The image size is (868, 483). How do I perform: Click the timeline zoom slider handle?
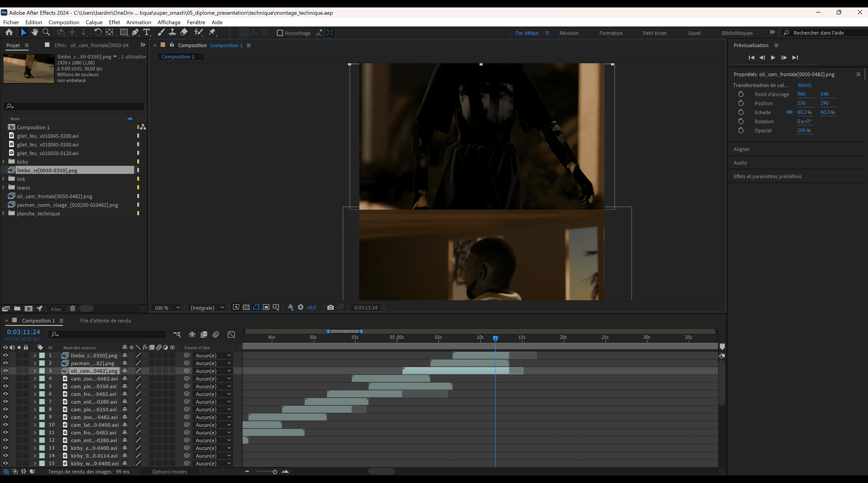275,472
